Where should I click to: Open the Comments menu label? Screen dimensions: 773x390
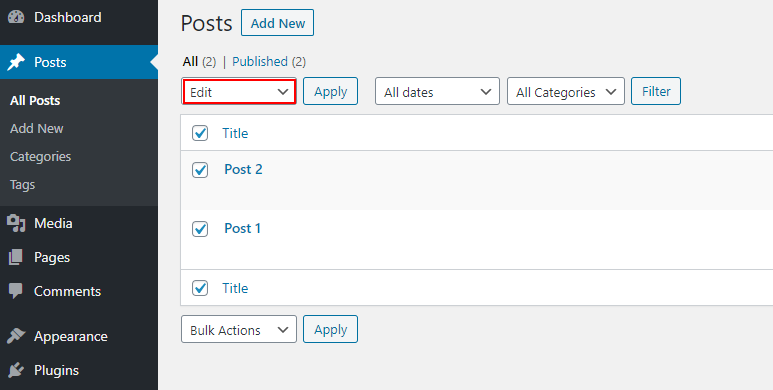tap(67, 291)
